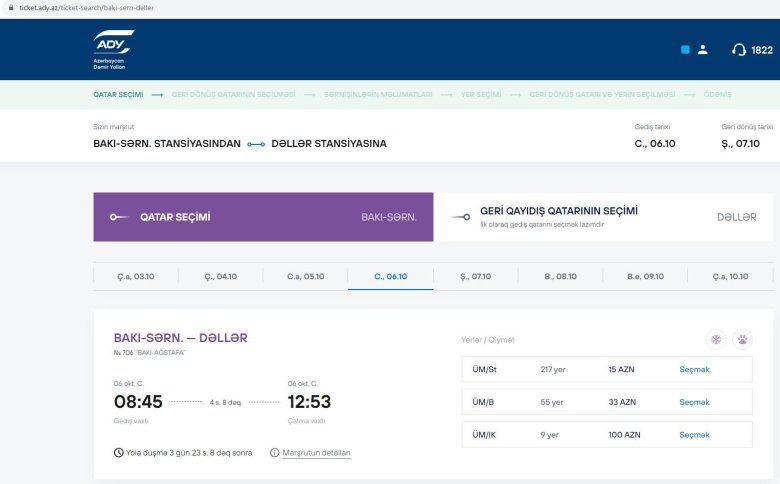
Task: Select the QATAR SEÇİMİ purple tab
Action: point(263,217)
